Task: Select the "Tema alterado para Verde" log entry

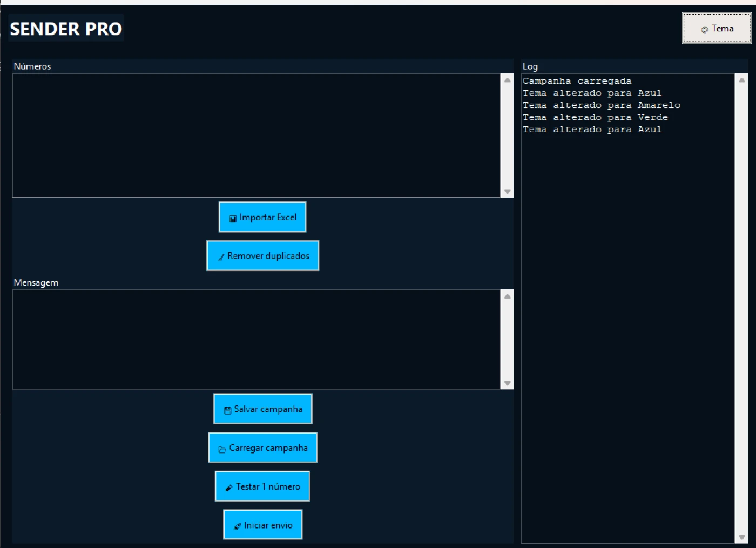Action: click(x=595, y=117)
